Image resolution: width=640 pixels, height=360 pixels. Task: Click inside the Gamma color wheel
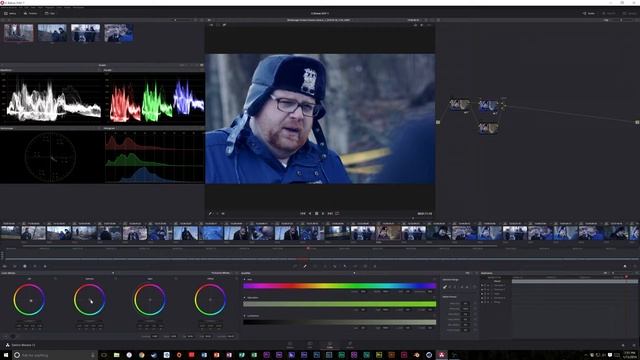tap(89, 300)
